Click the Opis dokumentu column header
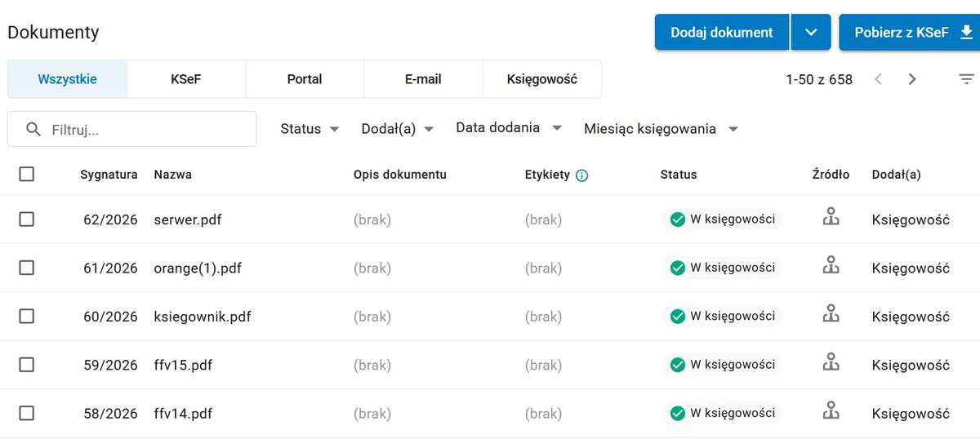The width and height of the screenshot is (980, 439). coord(400,175)
